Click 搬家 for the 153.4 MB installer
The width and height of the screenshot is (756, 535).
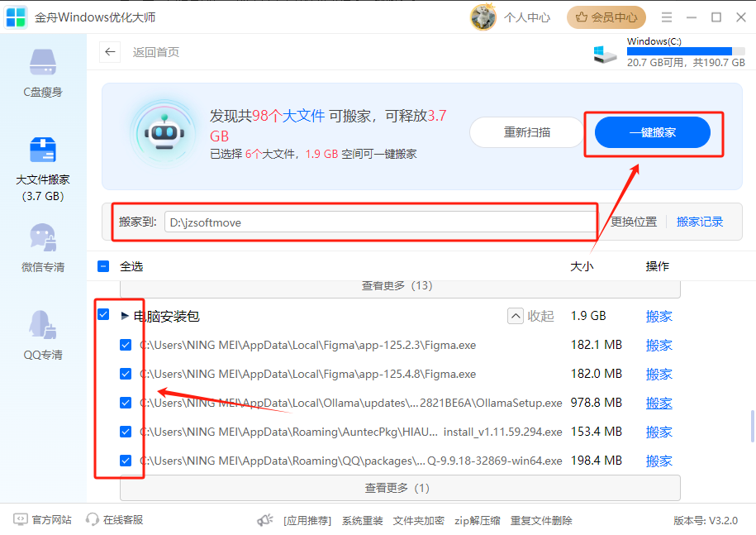(x=659, y=432)
